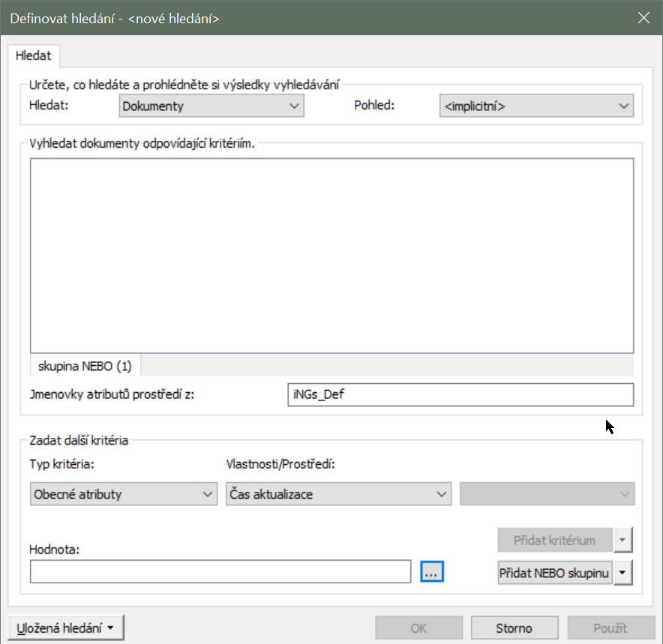The width and height of the screenshot is (663, 644).
Task: Click the Přidat kritérium button
Action: [555, 540]
